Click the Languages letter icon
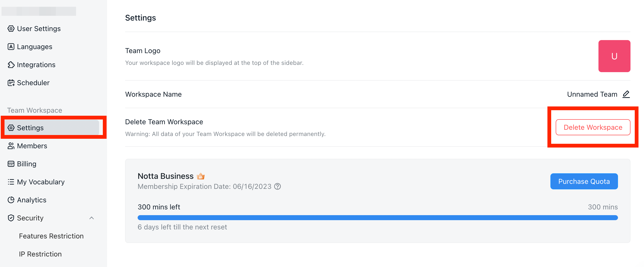The image size is (644, 267). (x=11, y=47)
